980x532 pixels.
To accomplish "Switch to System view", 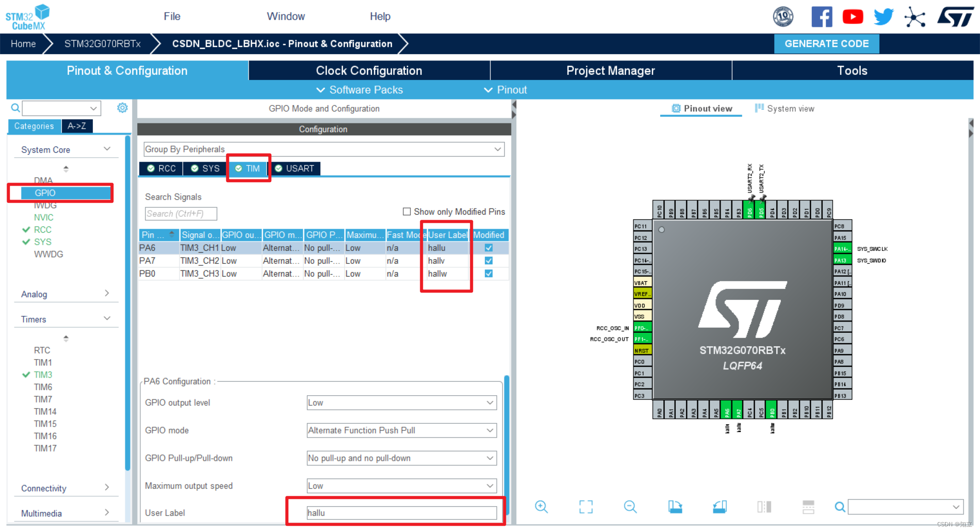I will [785, 108].
